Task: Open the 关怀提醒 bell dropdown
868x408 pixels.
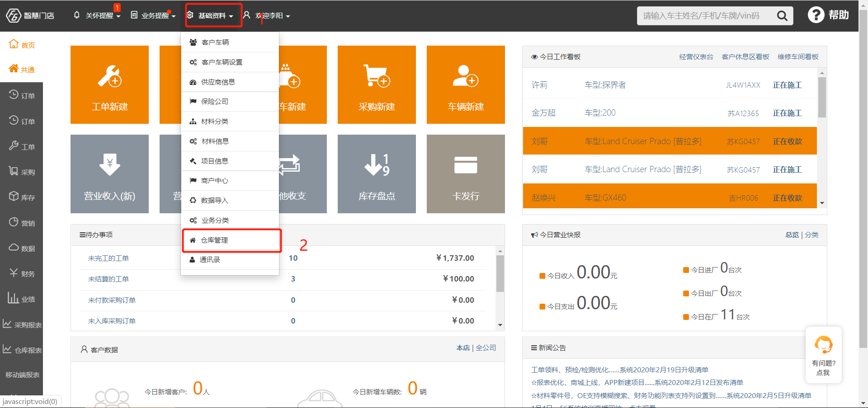Action: (97, 15)
